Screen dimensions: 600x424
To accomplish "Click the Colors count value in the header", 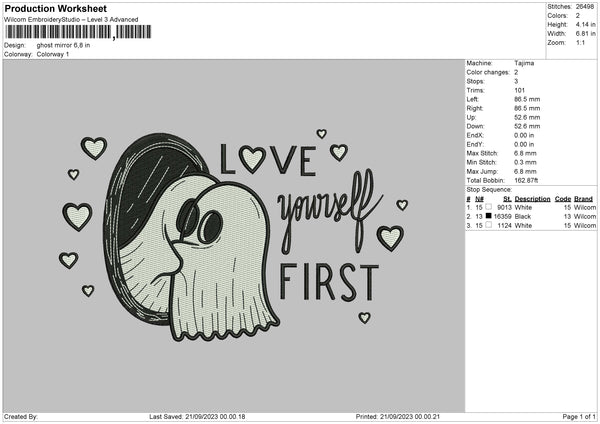I will [577, 16].
